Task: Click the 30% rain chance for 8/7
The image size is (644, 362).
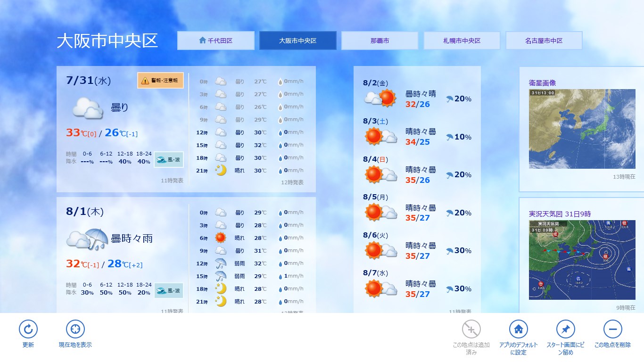Action: 463,289
